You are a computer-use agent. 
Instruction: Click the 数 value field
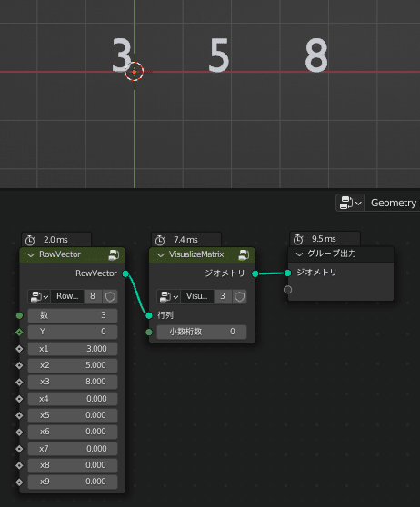click(73, 315)
